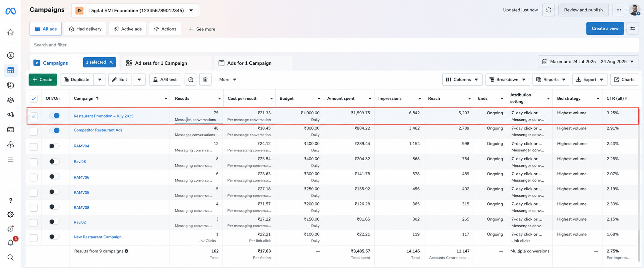The height and width of the screenshot is (268, 644).
Task: Turn on the Ravi08 campaign toggle
Action: click(x=54, y=161)
